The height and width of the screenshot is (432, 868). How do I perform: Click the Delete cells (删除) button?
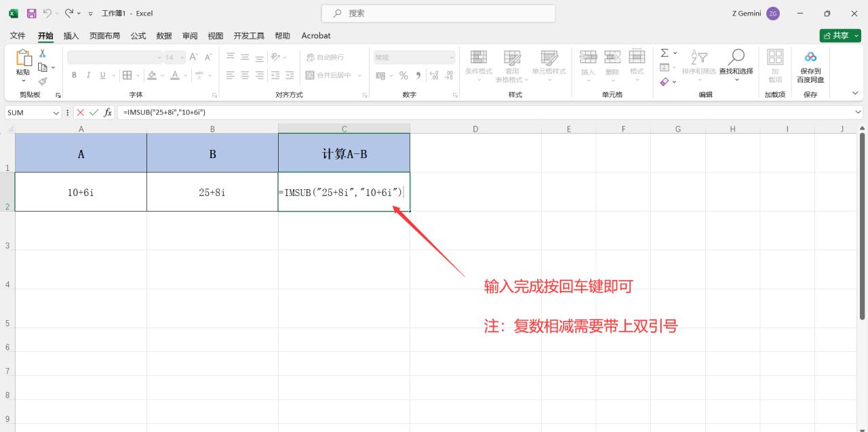(612, 66)
